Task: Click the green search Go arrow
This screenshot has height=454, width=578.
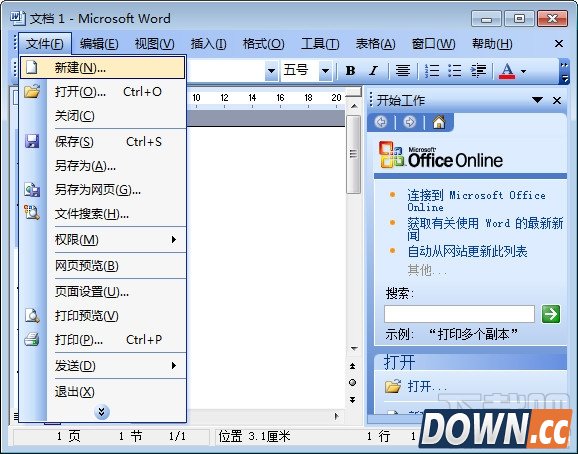Action: click(x=551, y=314)
